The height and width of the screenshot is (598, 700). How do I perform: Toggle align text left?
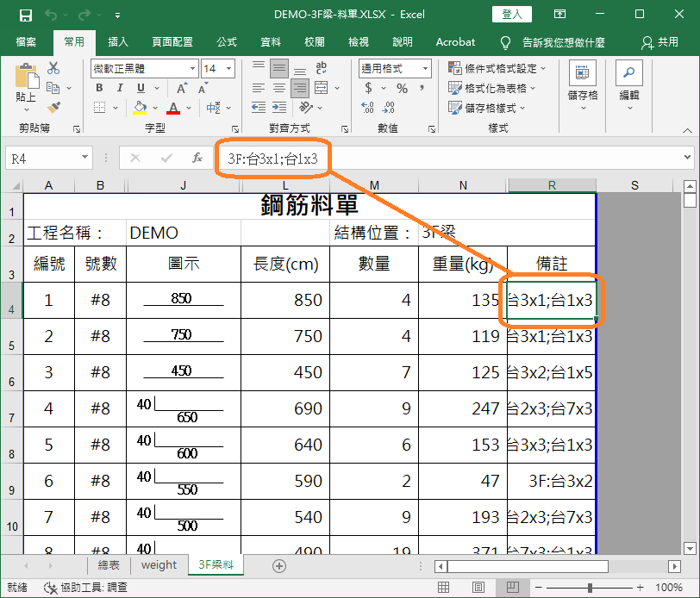coord(259,88)
